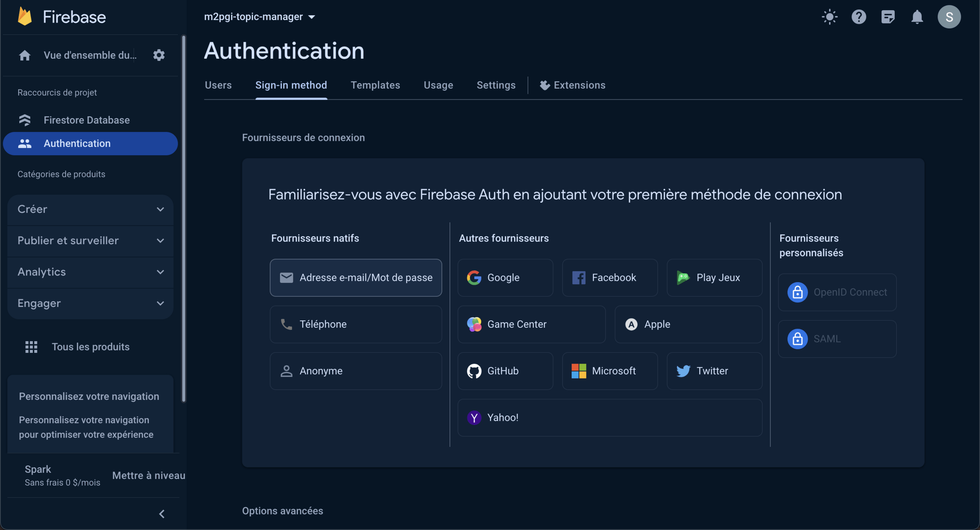Select Adresse e-mail/Mot de passe provider
The width and height of the screenshot is (980, 530).
point(355,278)
